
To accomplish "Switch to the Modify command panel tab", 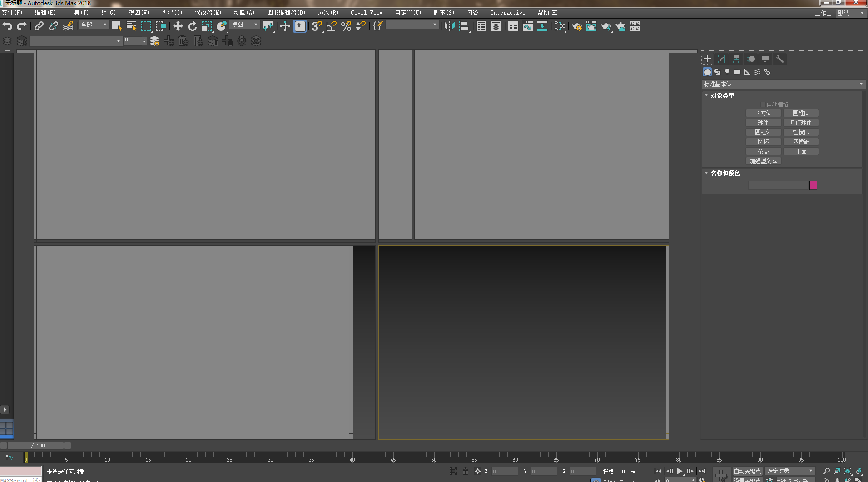I will pos(722,59).
